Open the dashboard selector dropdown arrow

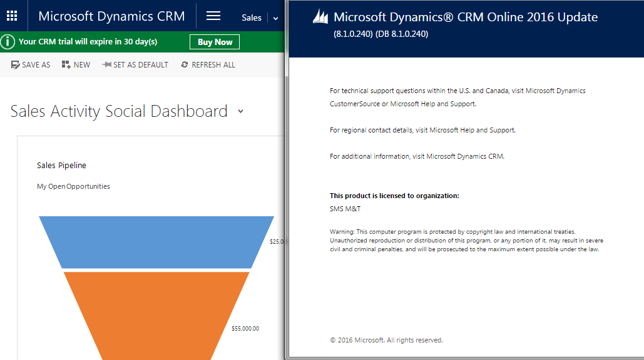coord(241,112)
